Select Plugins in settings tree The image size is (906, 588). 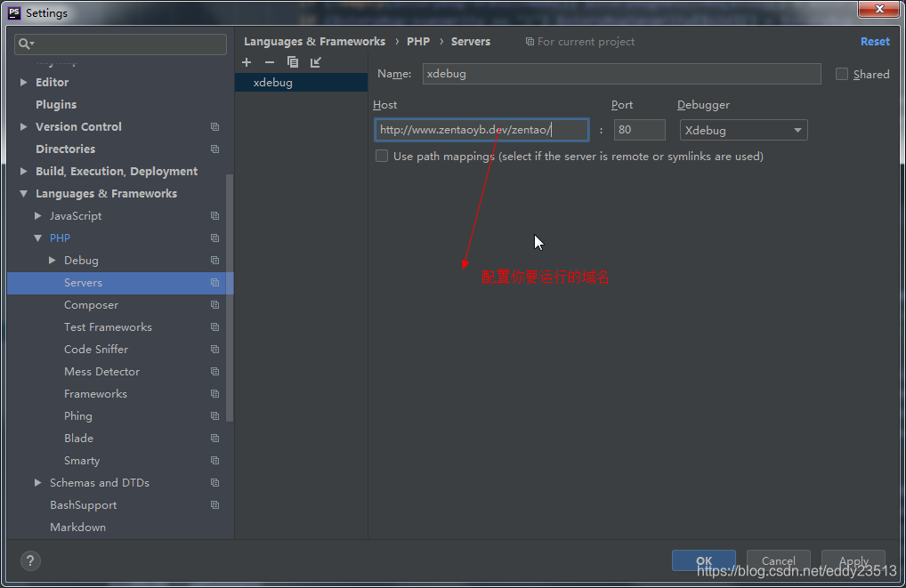(56, 105)
